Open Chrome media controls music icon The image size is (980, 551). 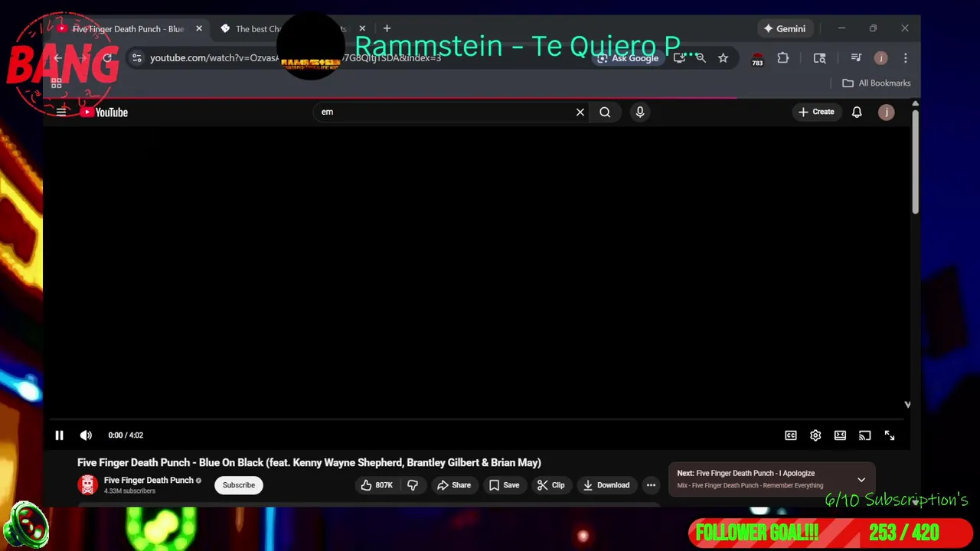point(856,58)
